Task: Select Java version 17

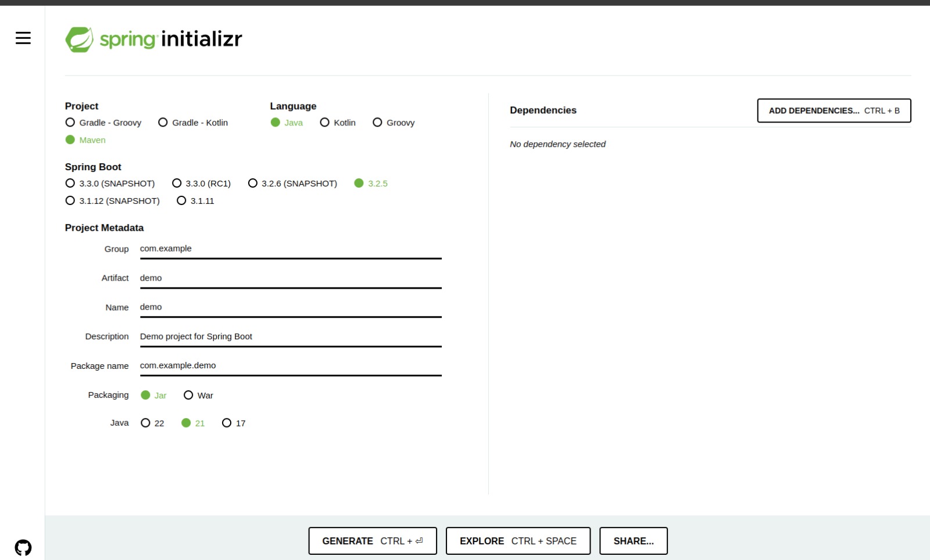Action: coord(227,423)
